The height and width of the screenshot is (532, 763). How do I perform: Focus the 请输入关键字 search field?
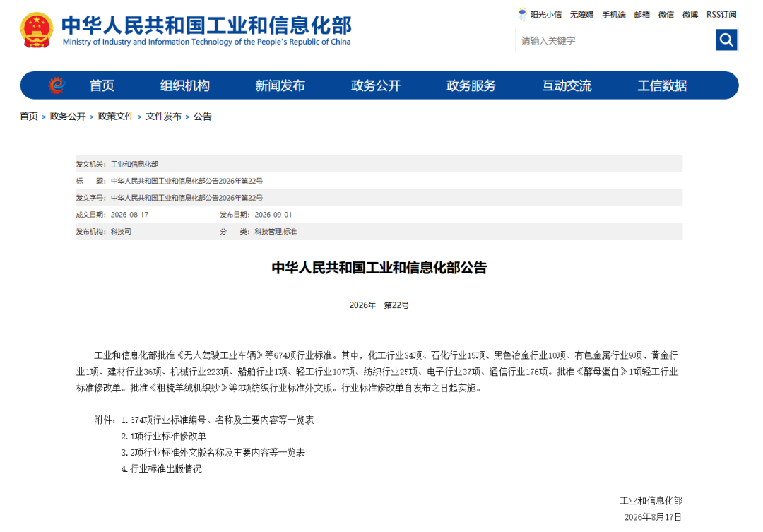(615, 40)
